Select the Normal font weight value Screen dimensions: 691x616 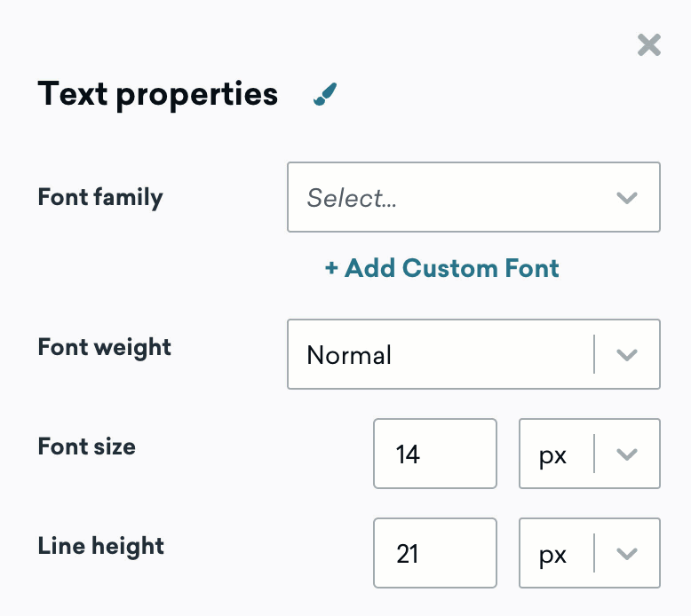click(x=349, y=354)
